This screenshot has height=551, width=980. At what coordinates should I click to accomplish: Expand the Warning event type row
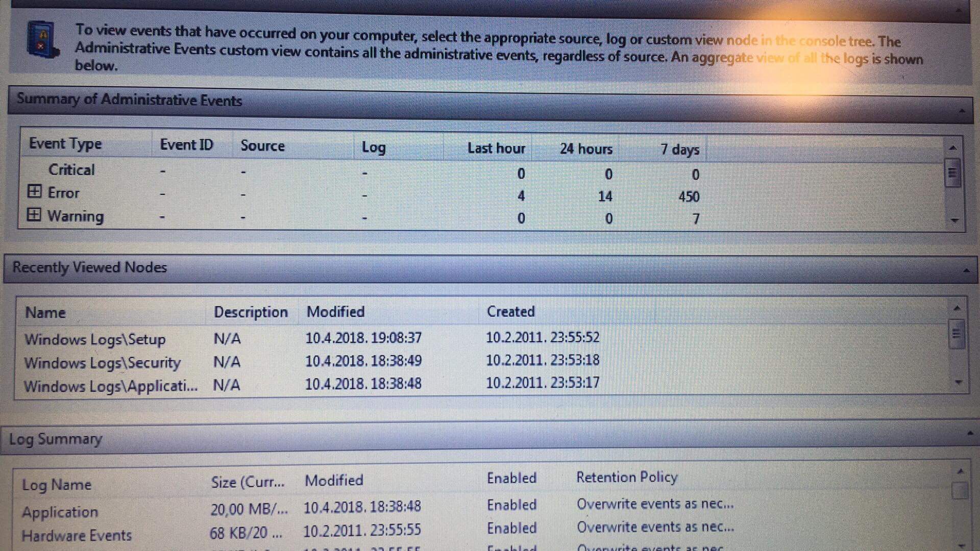tap(34, 215)
